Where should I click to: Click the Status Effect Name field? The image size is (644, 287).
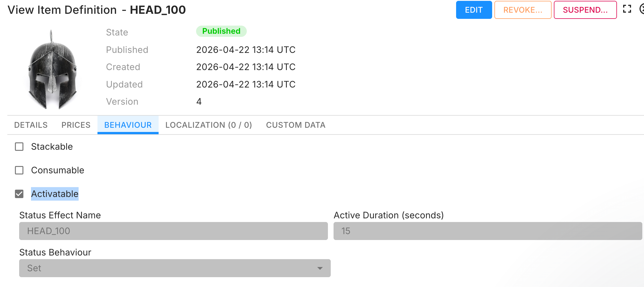point(174,231)
